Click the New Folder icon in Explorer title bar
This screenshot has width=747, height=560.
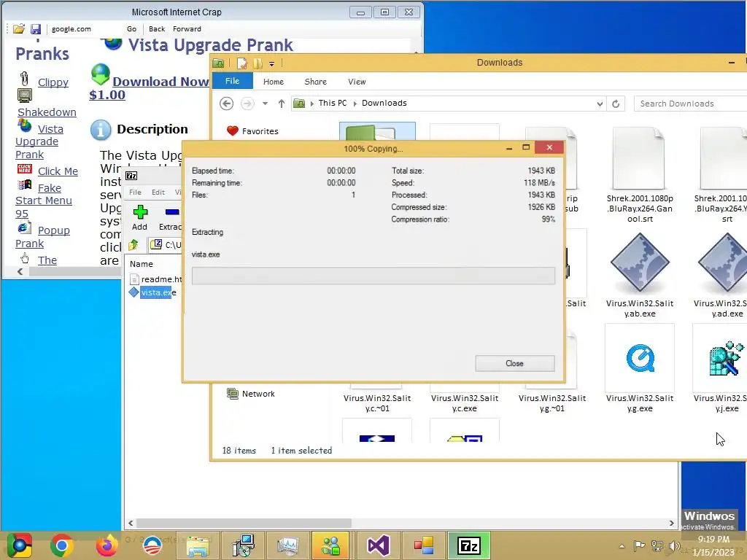pyautogui.click(x=258, y=63)
